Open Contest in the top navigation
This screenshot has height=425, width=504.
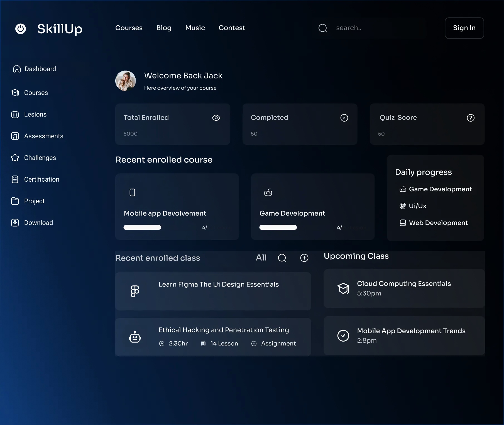[232, 28]
